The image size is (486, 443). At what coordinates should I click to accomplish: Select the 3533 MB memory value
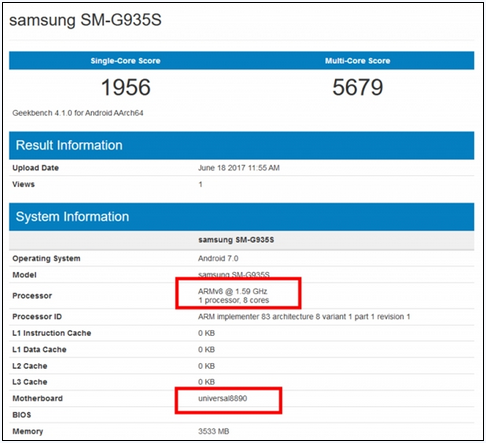click(213, 432)
